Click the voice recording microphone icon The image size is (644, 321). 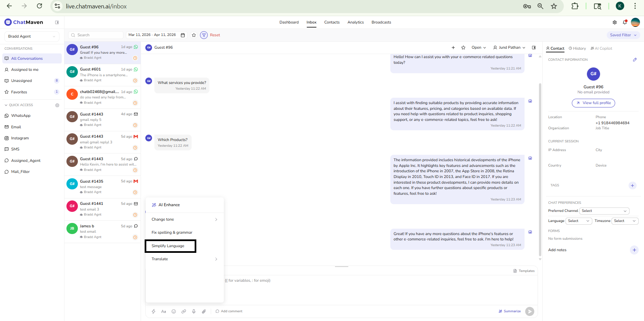[x=194, y=311]
